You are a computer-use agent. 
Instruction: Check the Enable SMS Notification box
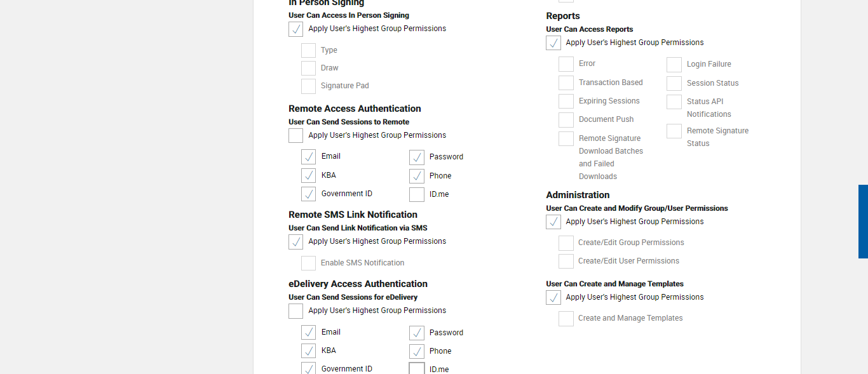(x=308, y=263)
